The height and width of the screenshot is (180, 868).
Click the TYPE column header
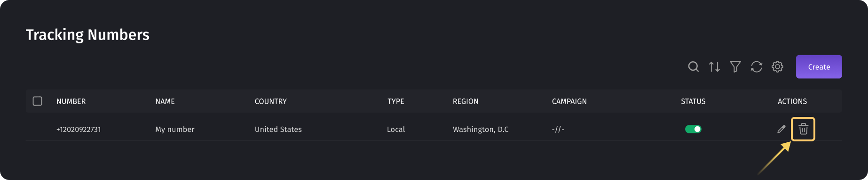tap(396, 101)
